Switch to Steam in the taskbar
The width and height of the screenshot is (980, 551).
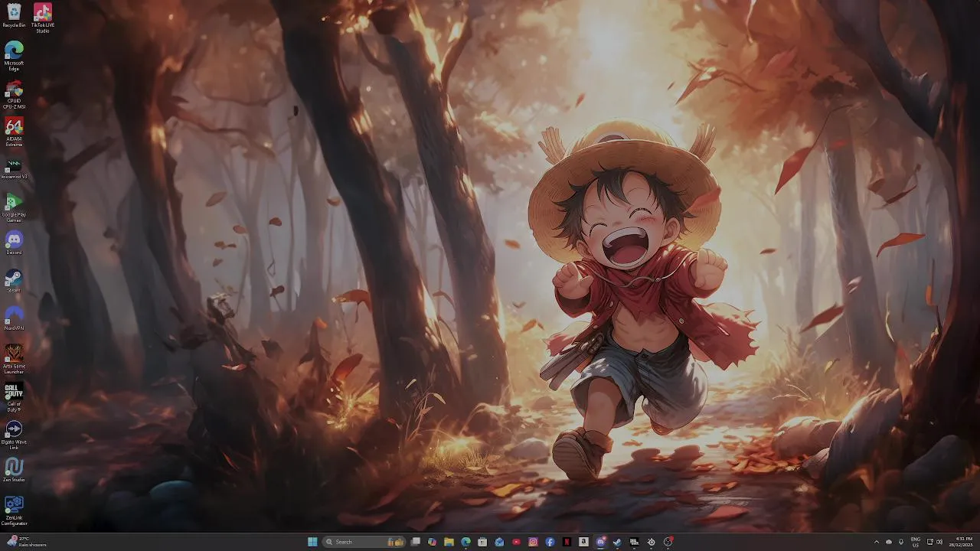click(x=617, y=542)
